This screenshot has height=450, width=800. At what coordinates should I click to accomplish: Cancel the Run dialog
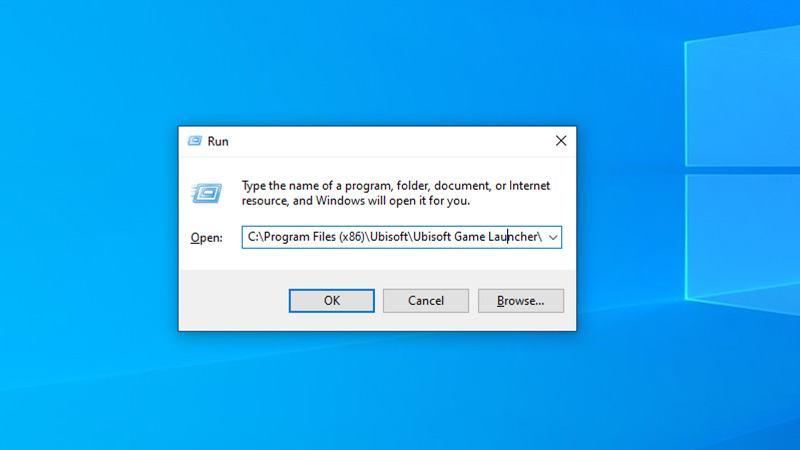click(426, 301)
